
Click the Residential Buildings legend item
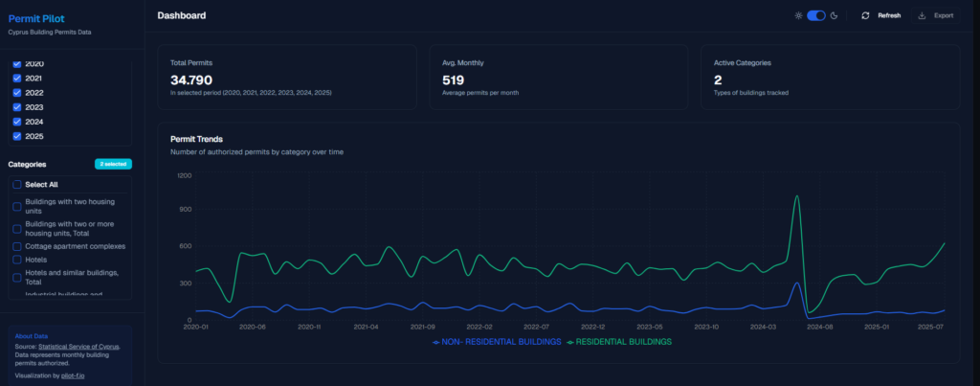(x=619, y=342)
